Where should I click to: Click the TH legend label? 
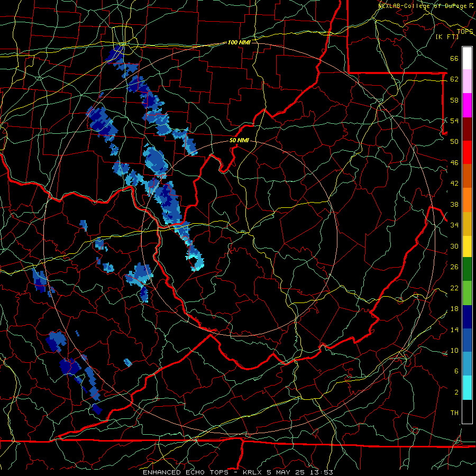[454, 413]
